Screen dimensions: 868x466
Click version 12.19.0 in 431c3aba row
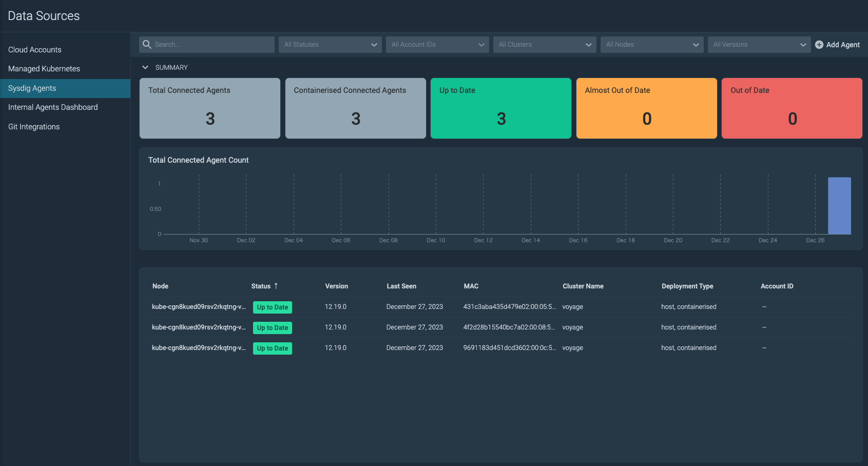click(x=336, y=307)
